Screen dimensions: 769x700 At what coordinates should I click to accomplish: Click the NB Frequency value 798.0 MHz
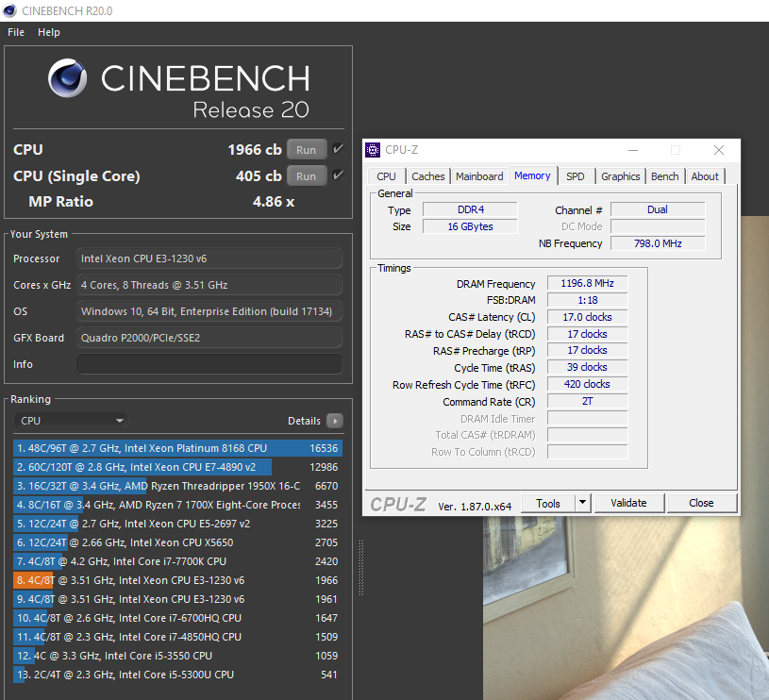point(658,243)
